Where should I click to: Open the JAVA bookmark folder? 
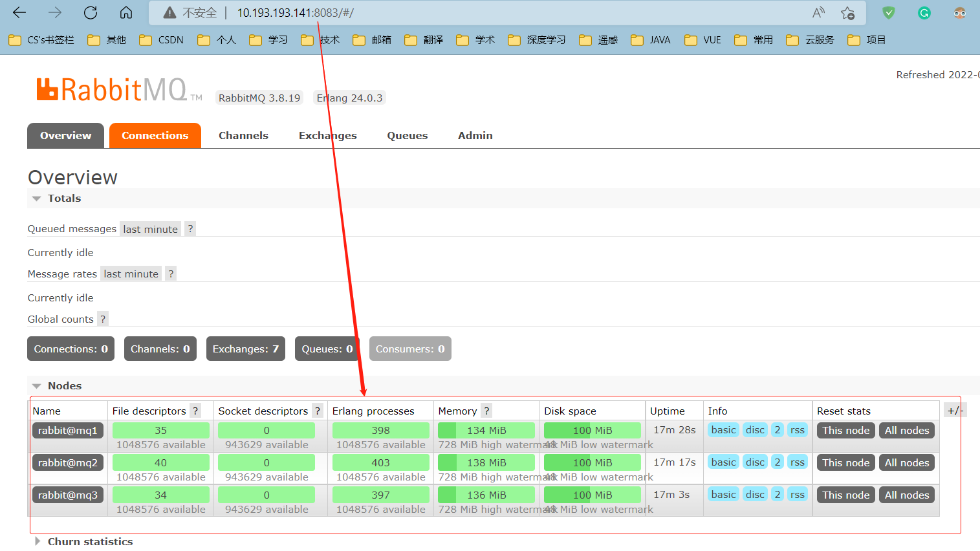click(651, 40)
